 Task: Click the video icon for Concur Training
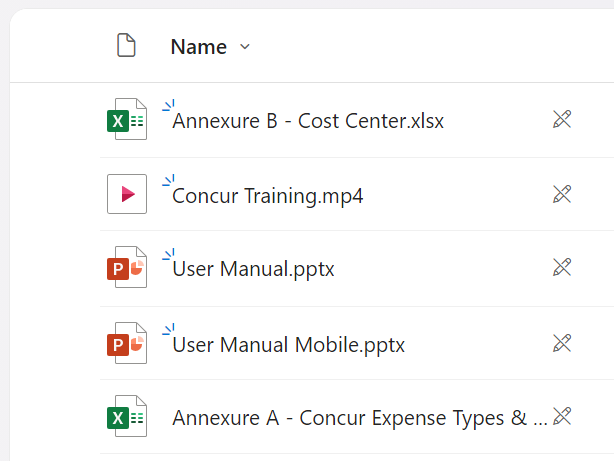pyautogui.click(x=127, y=195)
